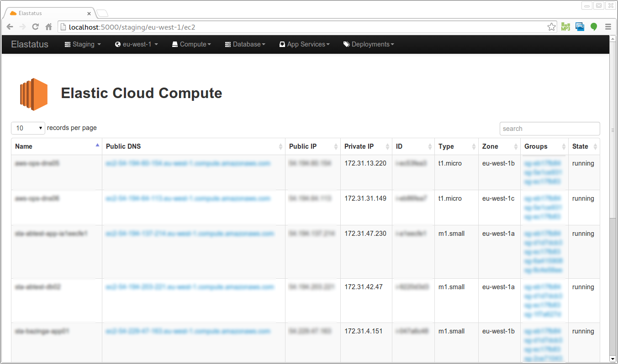Click private IP 172.31.47.230

click(365, 234)
